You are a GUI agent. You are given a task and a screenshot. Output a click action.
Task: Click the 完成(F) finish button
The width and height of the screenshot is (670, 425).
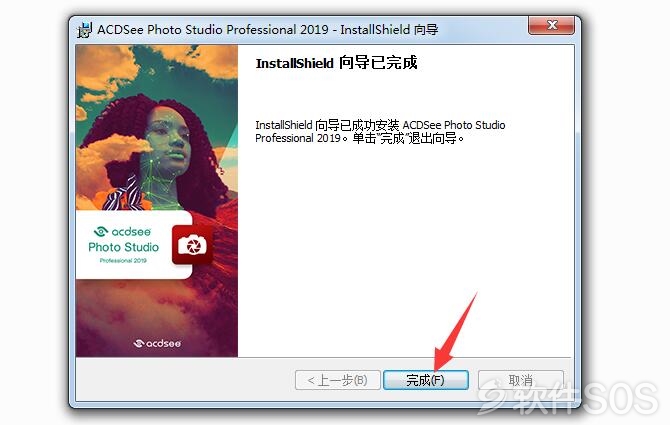[x=426, y=380]
